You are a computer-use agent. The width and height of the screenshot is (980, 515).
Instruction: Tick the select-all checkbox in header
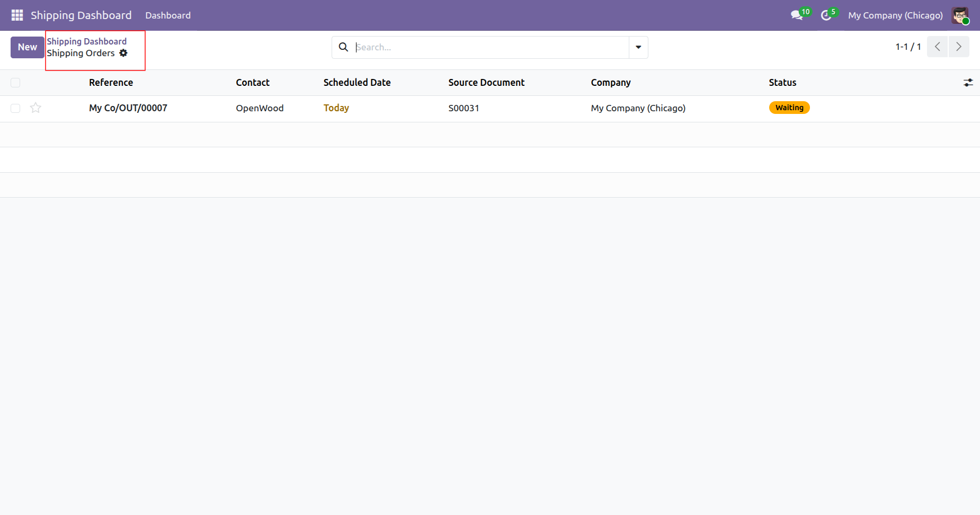15,83
